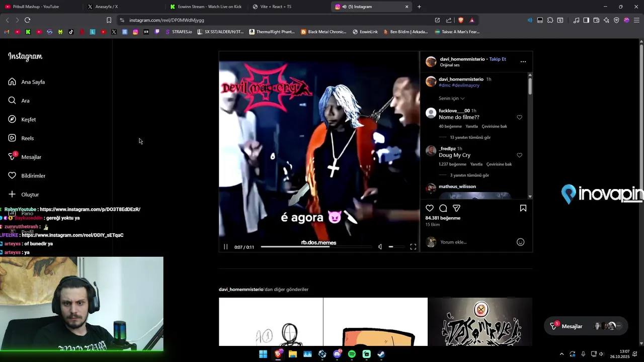The image size is (644, 362).
Task: Like the reel with heart icon
Action: (430, 208)
